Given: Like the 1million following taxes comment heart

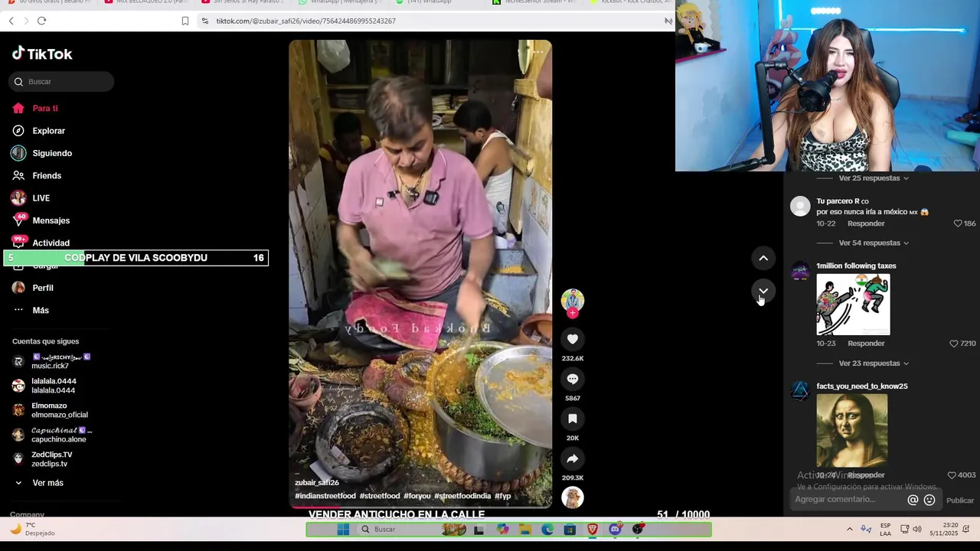Looking at the screenshot, I should click(954, 344).
